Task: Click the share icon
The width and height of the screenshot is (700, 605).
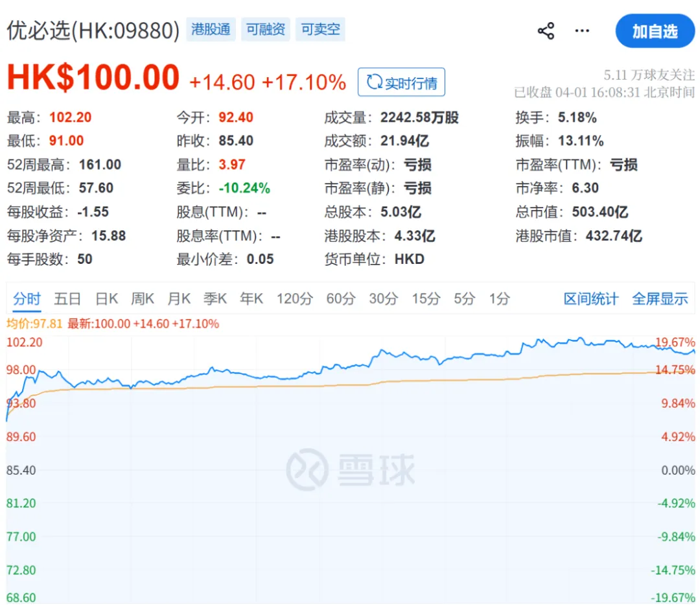Action: (x=546, y=31)
